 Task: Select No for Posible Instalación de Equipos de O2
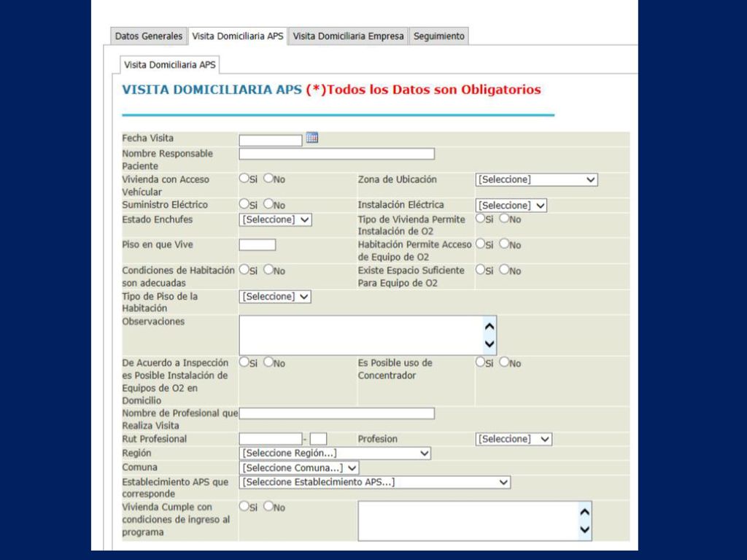pyautogui.click(x=268, y=362)
